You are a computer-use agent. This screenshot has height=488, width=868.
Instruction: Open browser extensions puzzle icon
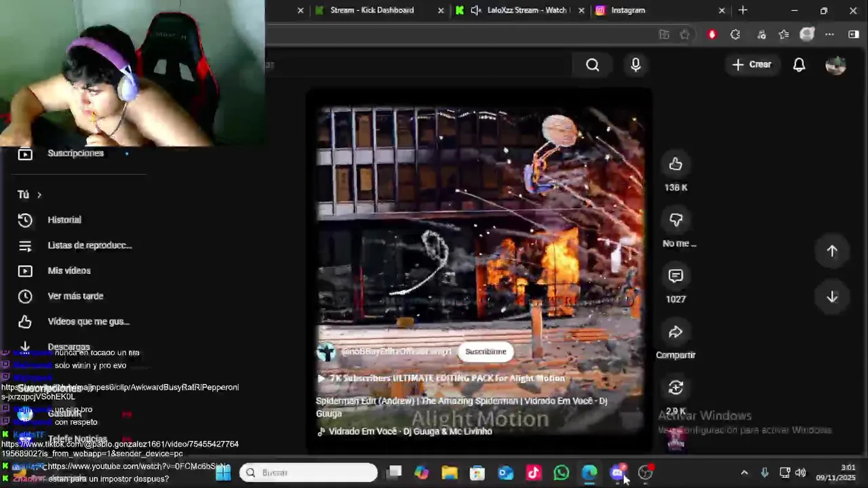(735, 35)
